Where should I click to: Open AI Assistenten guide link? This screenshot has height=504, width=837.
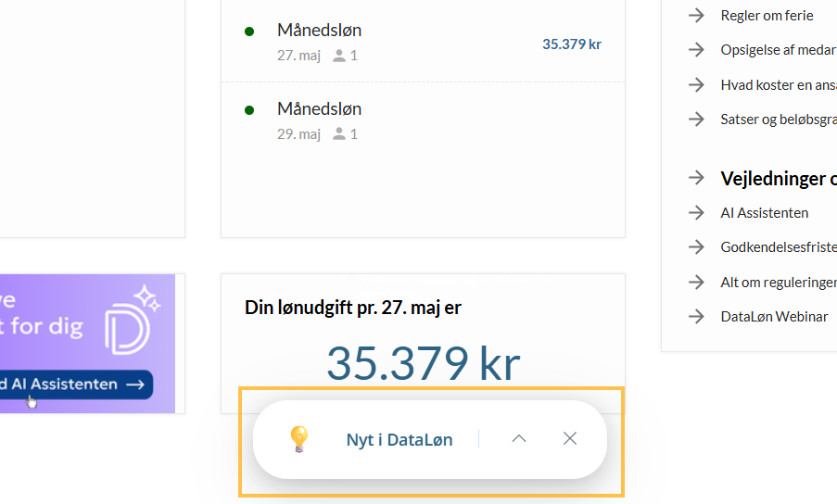[x=765, y=213]
